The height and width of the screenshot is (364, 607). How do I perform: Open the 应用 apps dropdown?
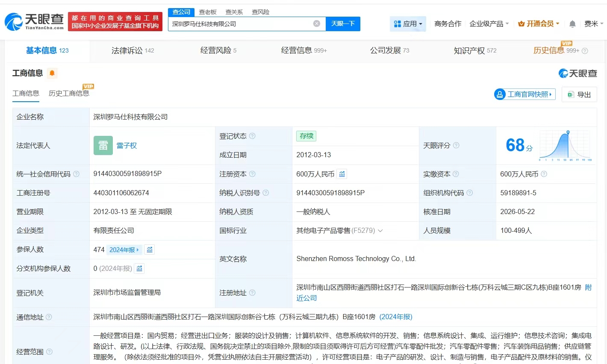[408, 24]
